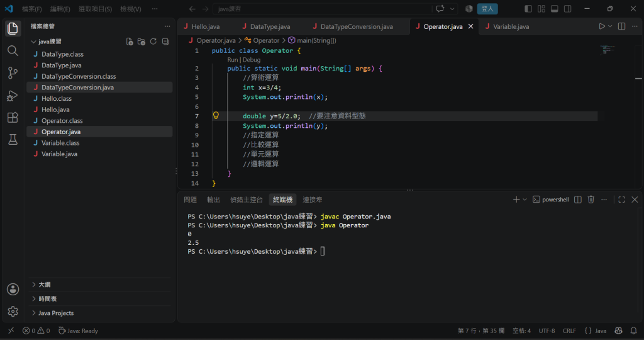
Task: Change UTF-8 encoding in status bar
Action: tap(547, 331)
